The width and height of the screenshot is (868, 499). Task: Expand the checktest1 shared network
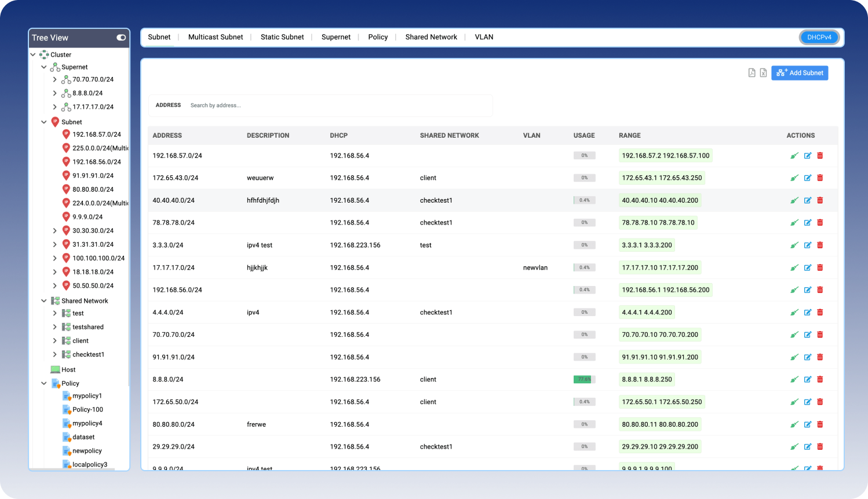[55, 354]
